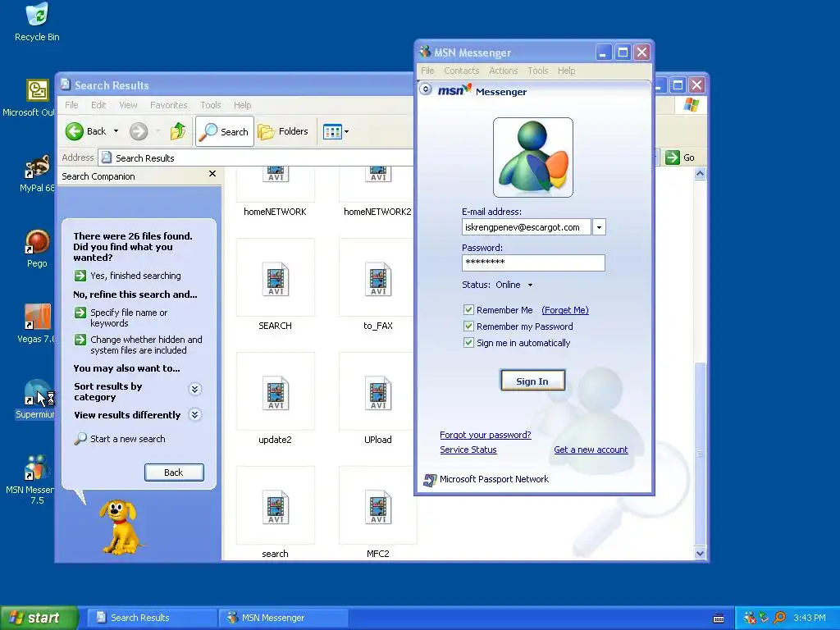Collapse the MSN Messenger header chevron
Screen dimensions: 840x630
coord(426,89)
